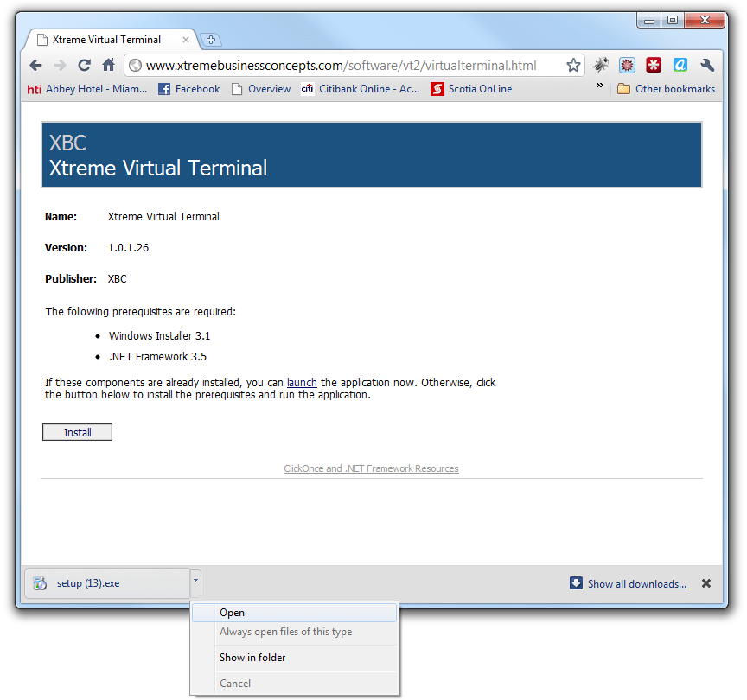Go to the home page icon
The image size is (747, 700).
click(107, 65)
